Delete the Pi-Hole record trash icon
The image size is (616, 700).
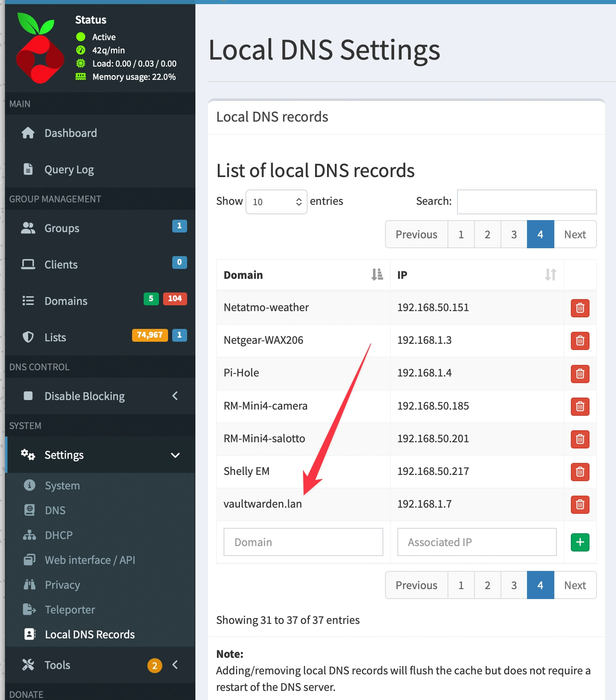pyautogui.click(x=580, y=374)
